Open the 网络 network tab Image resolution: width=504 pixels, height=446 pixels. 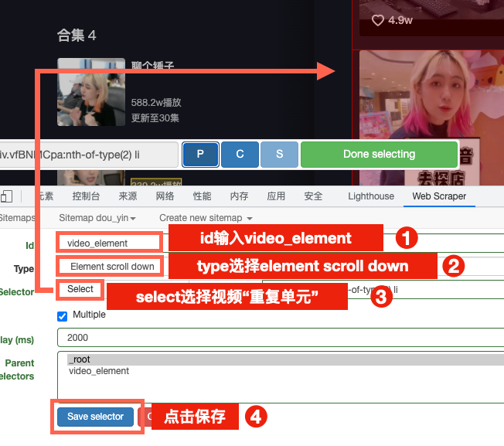point(165,196)
